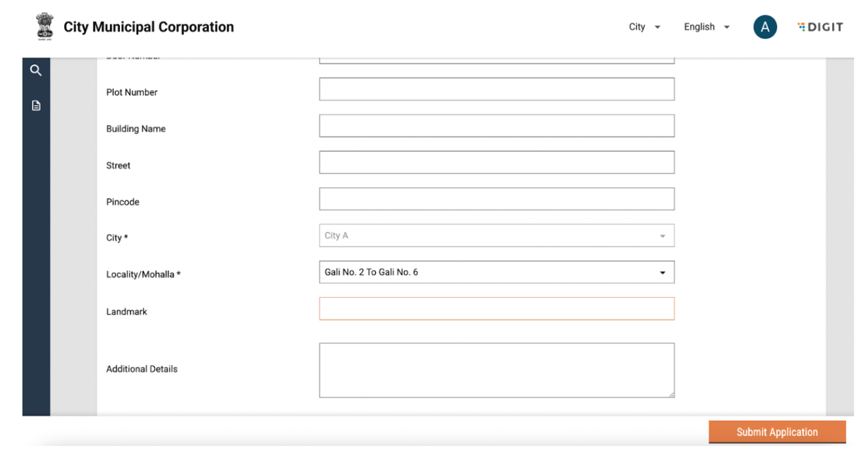Expand the Locality/Mohalla dropdown
The width and height of the screenshot is (868, 460).
[496, 272]
